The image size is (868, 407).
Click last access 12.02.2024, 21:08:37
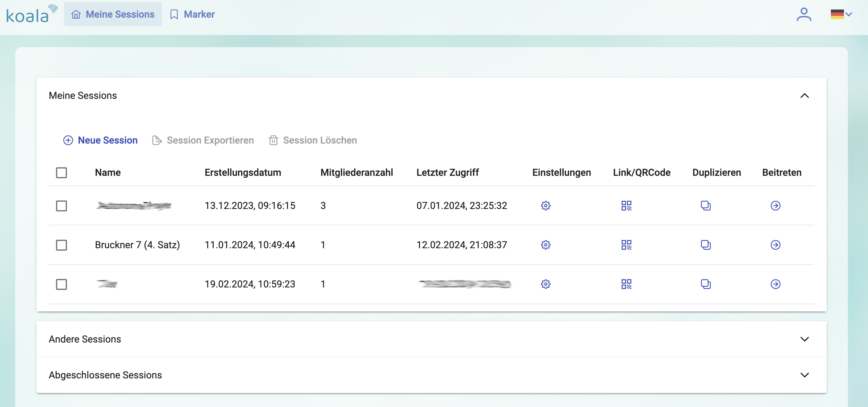pyautogui.click(x=462, y=245)
